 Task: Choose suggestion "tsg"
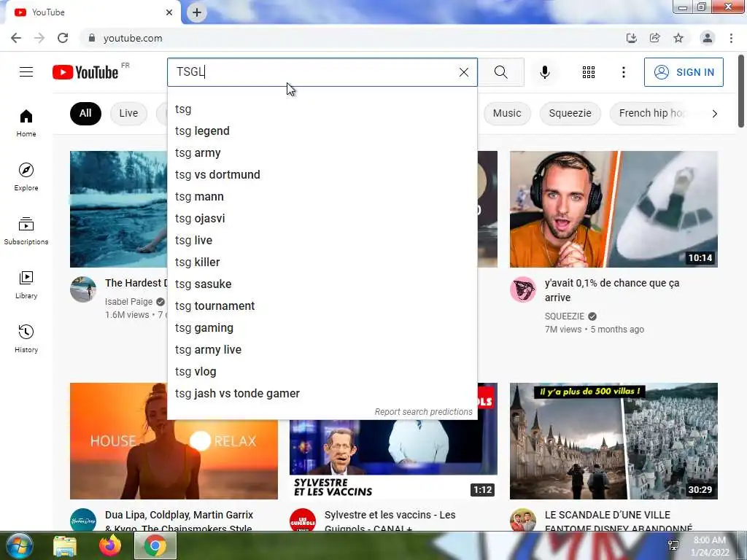click(x=322, y=109)
